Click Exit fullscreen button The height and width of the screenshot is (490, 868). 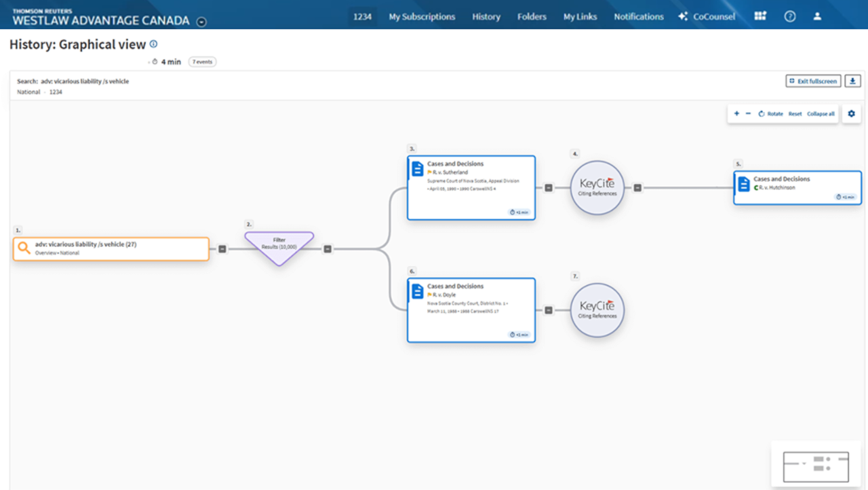[813, 81]
